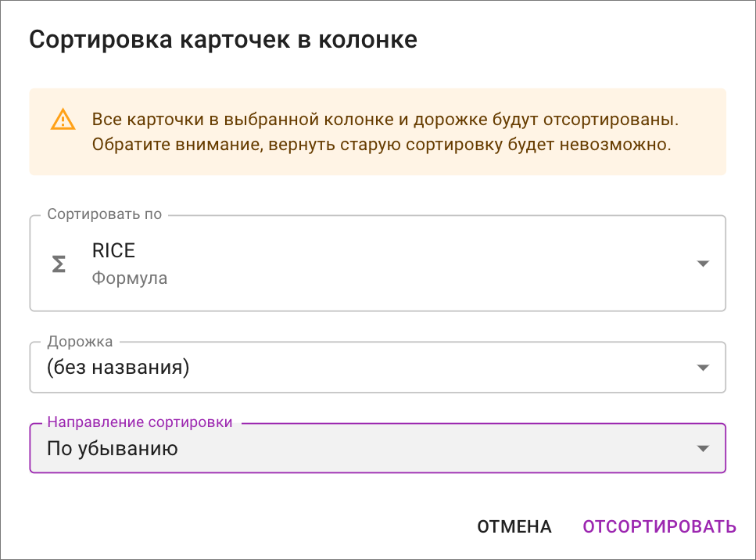
Task: Click warning line starting with Обратите внимание
Action: coord(382,145)
